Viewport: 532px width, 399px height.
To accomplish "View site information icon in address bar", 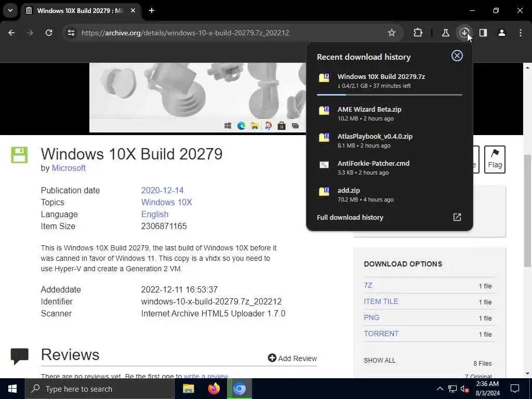I will [71, 33].
